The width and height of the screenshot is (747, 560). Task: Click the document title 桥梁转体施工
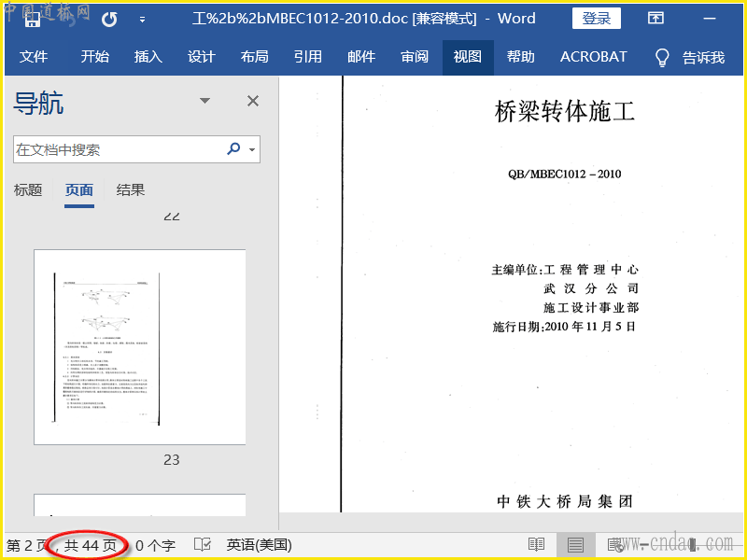565,111
